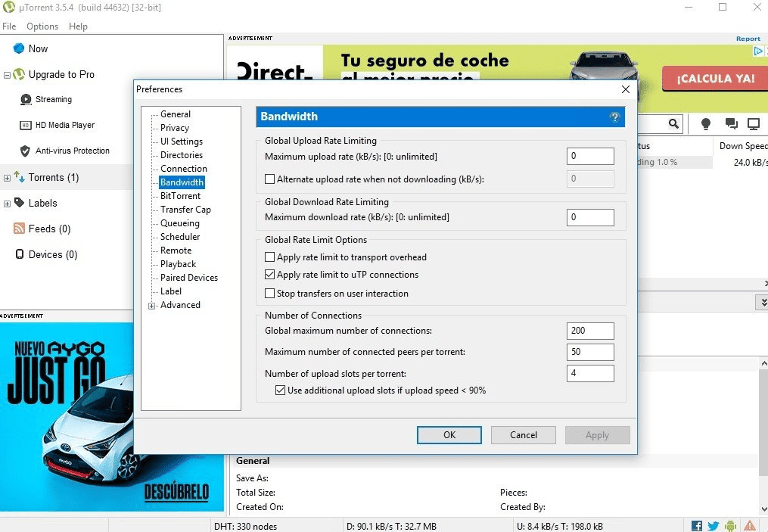Click the Now sidebar icon

click(19, 48)
